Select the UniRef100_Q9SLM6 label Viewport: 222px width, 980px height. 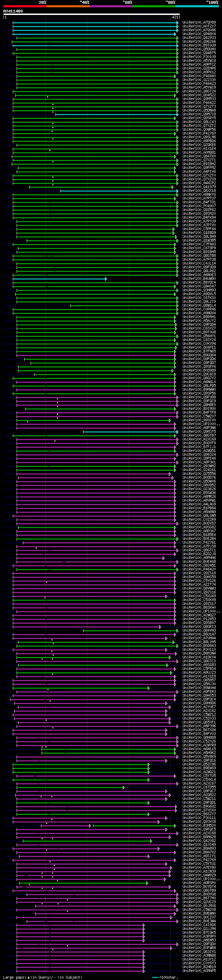tap(199, 137)
